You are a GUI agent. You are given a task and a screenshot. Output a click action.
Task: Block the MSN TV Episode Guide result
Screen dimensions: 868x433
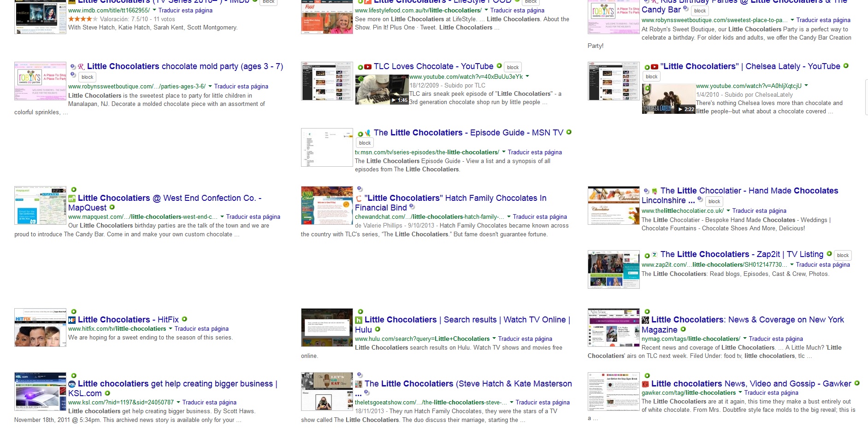coord(365,143)
